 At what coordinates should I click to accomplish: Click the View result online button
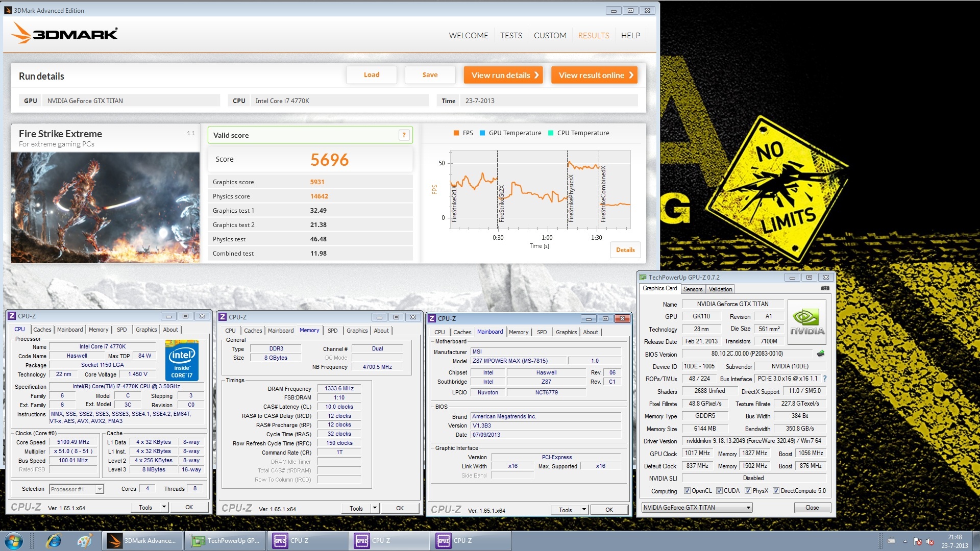coord(595,75)
